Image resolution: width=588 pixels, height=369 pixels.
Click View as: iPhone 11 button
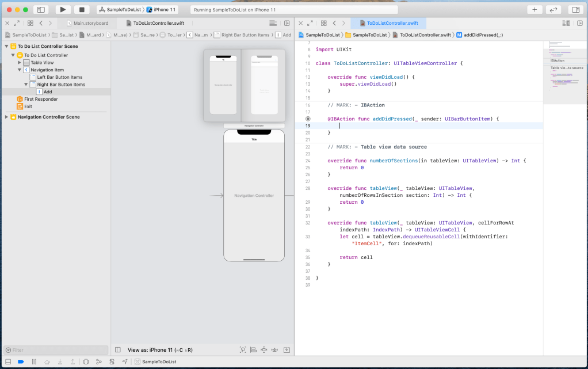[x=160, y=349]
